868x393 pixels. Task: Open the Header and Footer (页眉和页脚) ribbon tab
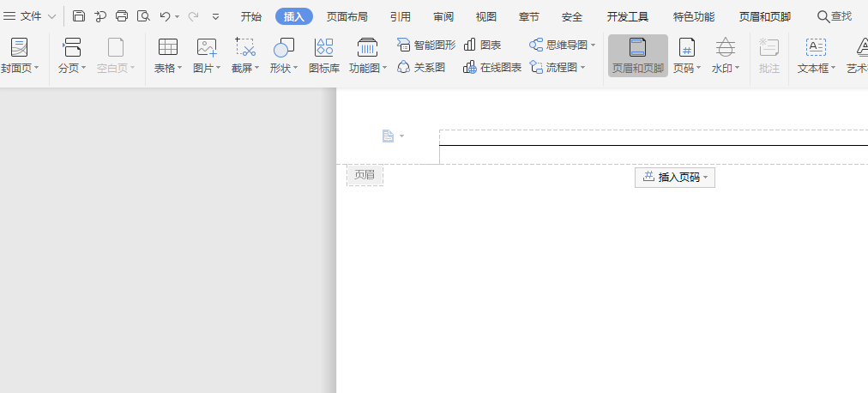point(764,16)
